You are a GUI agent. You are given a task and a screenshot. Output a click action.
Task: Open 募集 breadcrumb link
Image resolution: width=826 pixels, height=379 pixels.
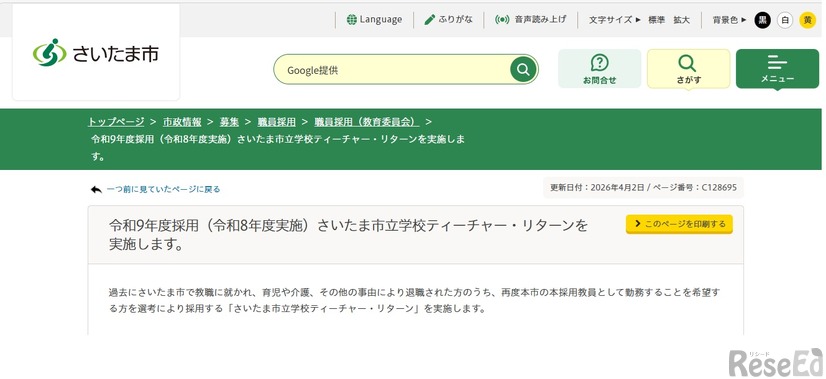tap(230, 122)
